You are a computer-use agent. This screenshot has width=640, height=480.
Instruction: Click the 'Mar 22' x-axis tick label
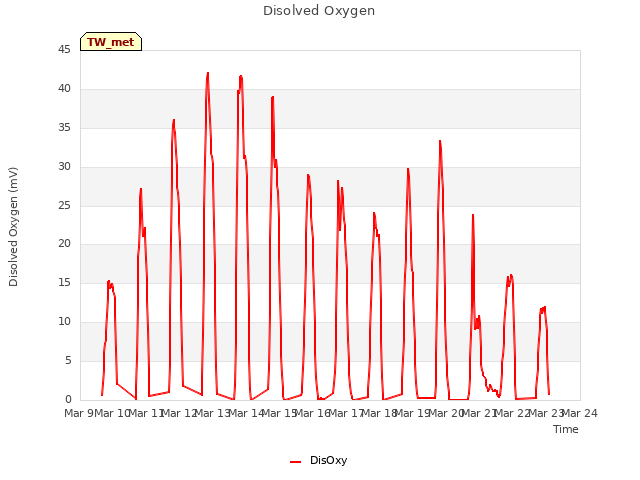[x=513, y=413]
